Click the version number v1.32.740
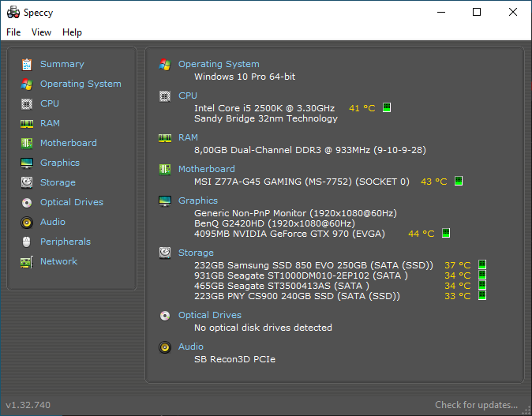This screenshot has width=532, height=416. (28, 405)
